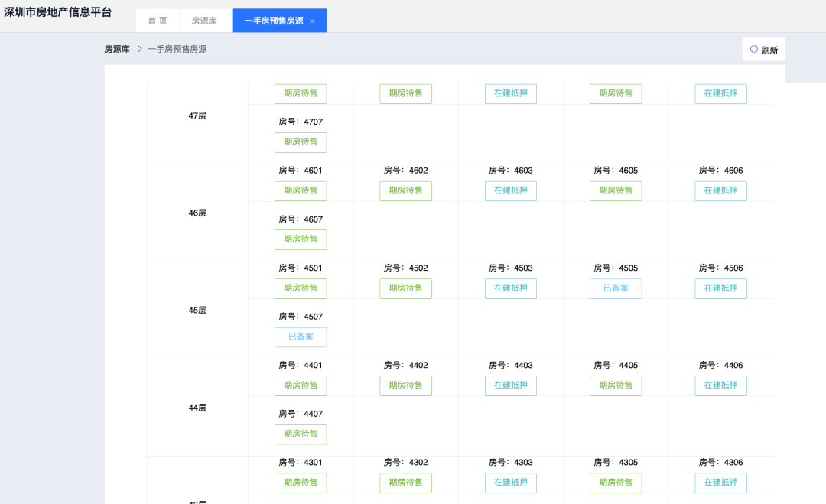Viewport: 826px width, 504px height.
Task: Switch to the 首页 tab
Action: (157, 21)
